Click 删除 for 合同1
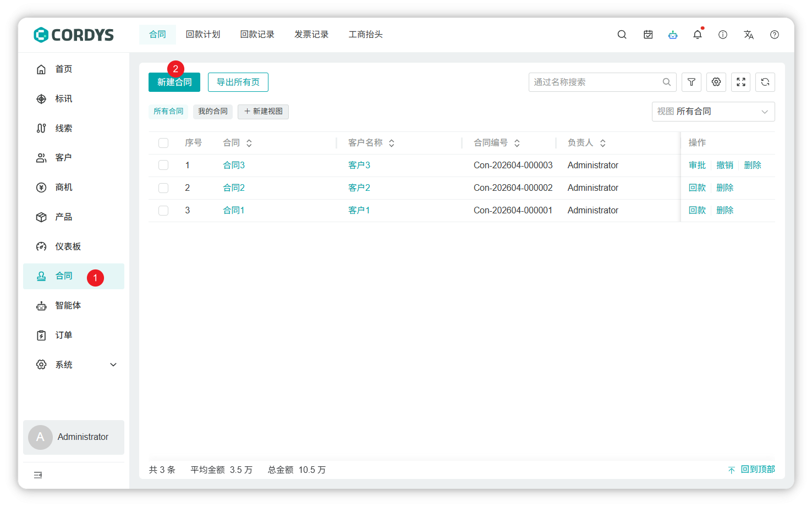Viewport: 812px width, 507px height. tap(725, 211)
